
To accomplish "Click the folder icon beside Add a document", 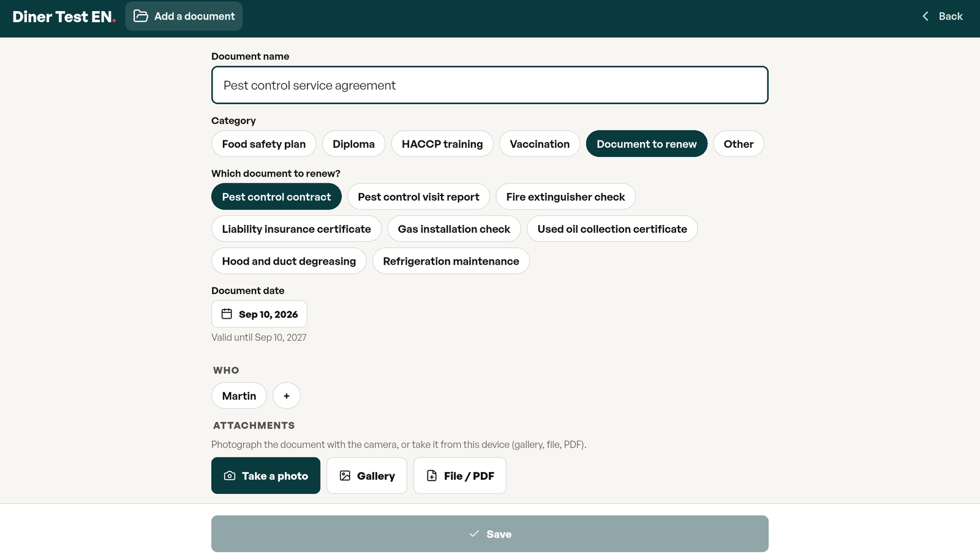I will [141, 16].
